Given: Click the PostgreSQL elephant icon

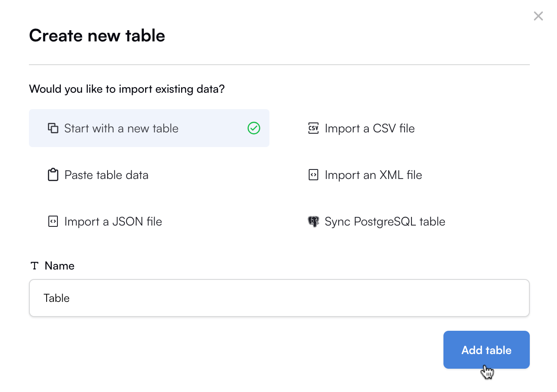Looking at the screenshot, I should (313, 221).
